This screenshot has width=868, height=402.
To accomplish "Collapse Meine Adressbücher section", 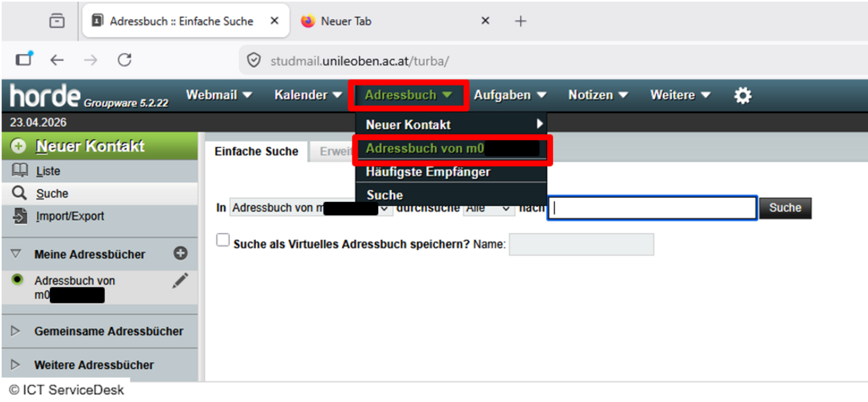I will [16, 254].
